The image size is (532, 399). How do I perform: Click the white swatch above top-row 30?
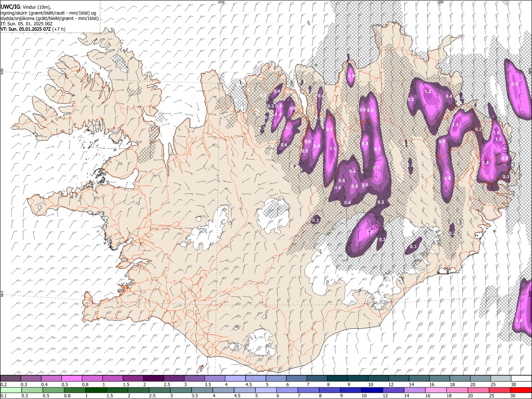(521, 378)
